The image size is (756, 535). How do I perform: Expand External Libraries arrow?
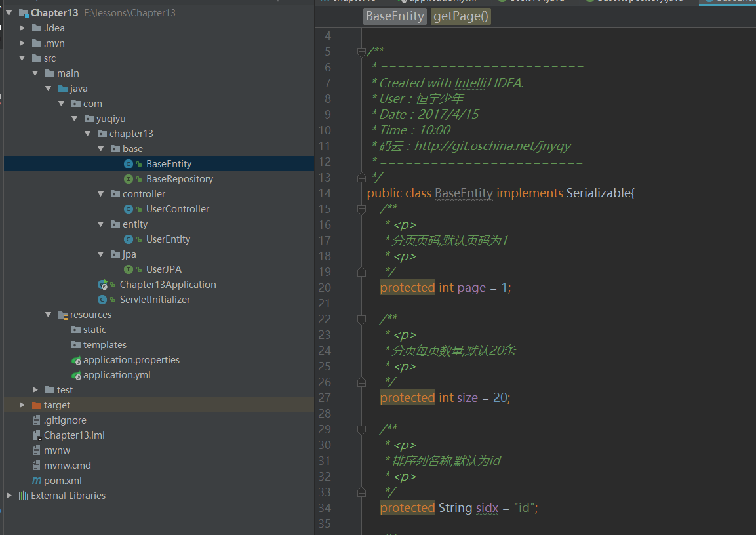point(9,495)
